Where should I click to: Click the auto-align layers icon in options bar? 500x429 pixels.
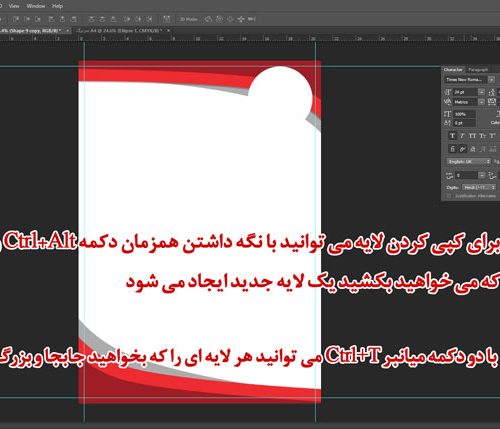click(x=166, y=19)
